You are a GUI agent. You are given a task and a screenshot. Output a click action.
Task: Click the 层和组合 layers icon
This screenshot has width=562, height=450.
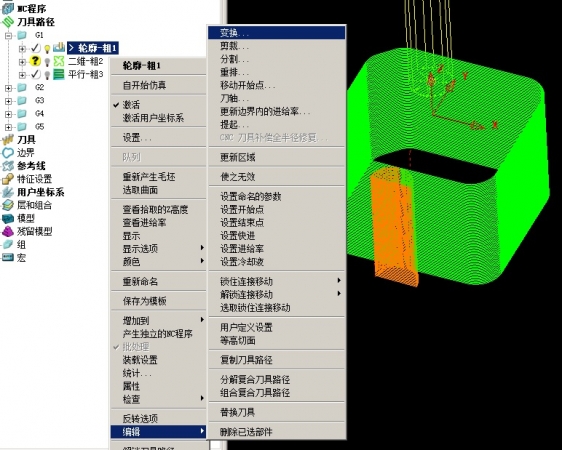8,205
